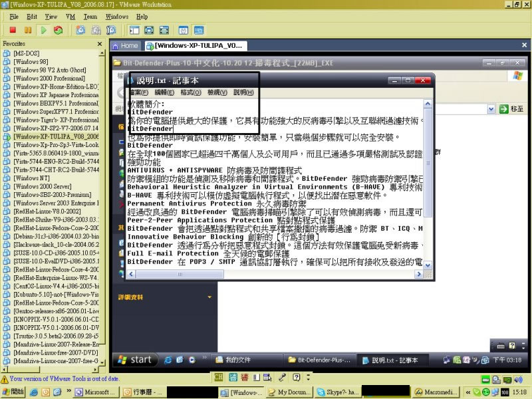Open the Help menu in VMware

pos(142,16)
